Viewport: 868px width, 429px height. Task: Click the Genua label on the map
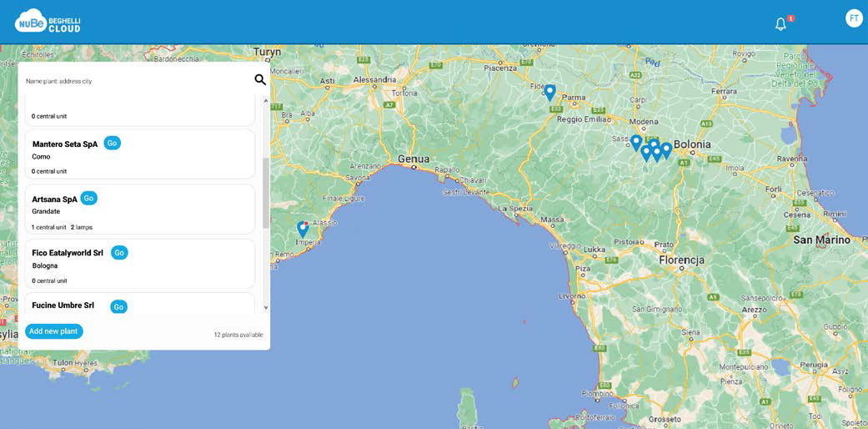(x=414, y=159)
